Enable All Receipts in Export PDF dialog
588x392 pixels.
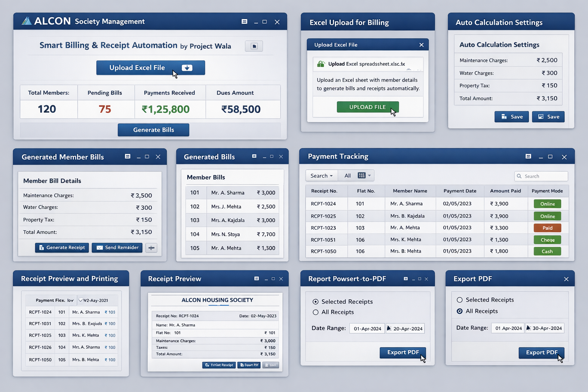pyautogui.click(x=460, y=311)
